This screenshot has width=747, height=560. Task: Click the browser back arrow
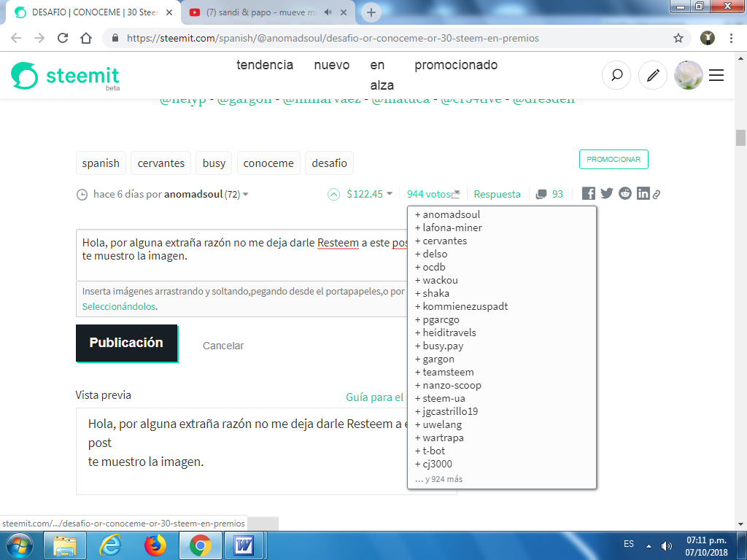pos(16,38)
